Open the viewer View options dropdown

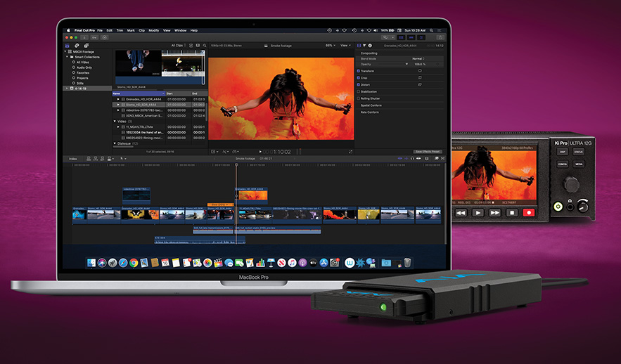[346, 46]
